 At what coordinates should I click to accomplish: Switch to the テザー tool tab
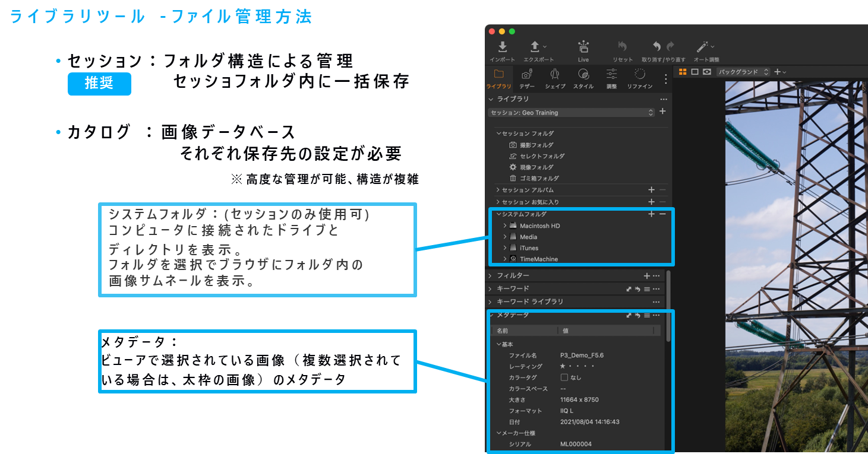526,79
